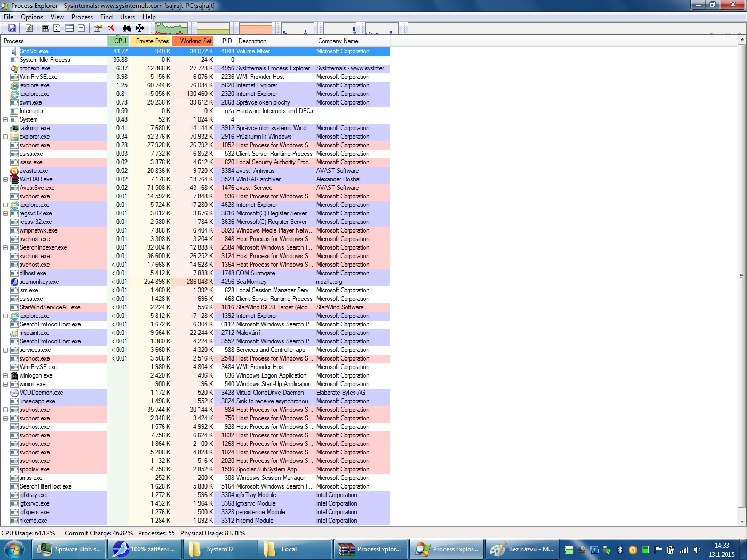Screen dimensions: 747x560
Task: Select the spoolsv.exe process row
Action: (x=195, y=469)
